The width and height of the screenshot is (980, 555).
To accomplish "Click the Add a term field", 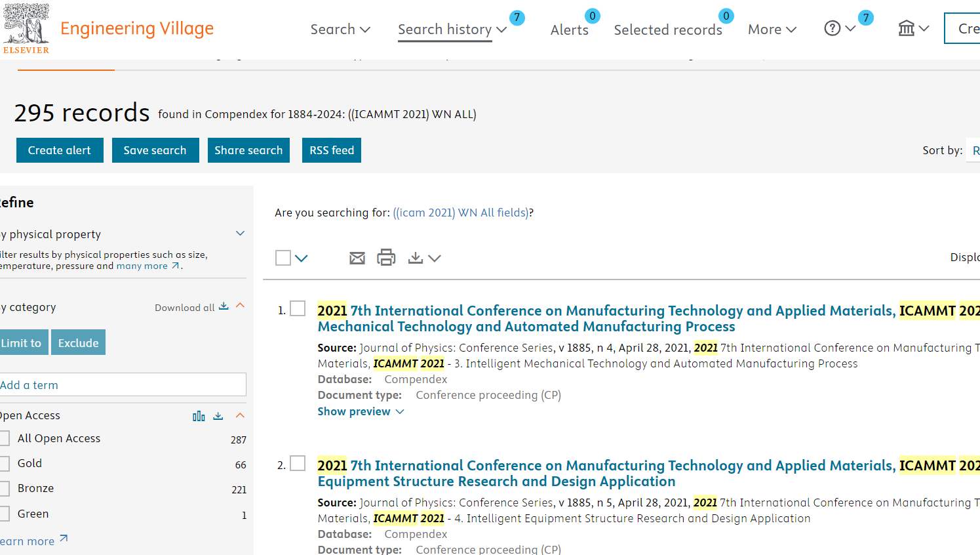I will pyautogui.click(x=122, y=384).
